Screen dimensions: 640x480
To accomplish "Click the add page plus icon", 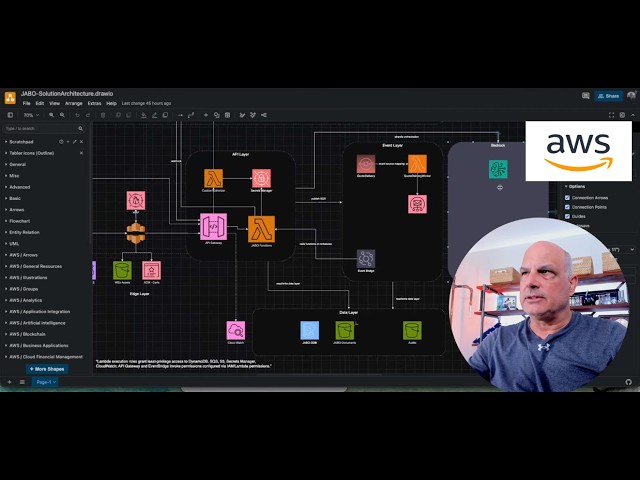I will [x=9, y=382].
